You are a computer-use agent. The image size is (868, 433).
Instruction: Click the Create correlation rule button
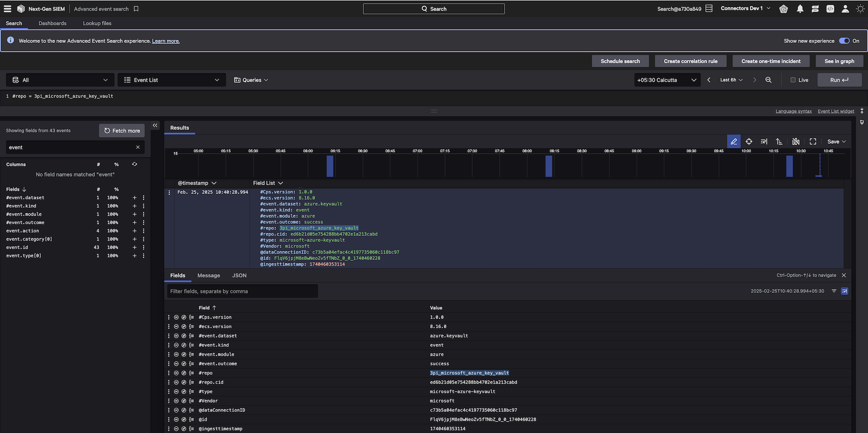(x=690, y=61)
